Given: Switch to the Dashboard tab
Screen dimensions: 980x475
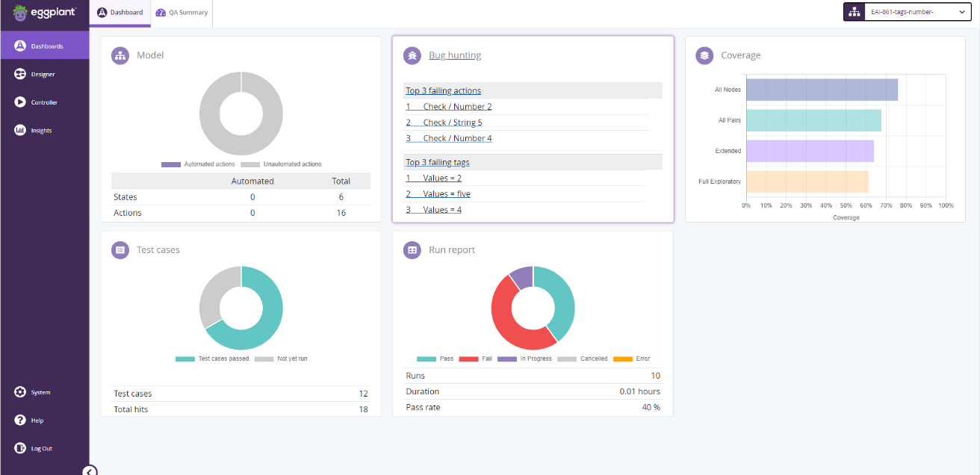Looking at the screenshot, I should click(120, 13).
